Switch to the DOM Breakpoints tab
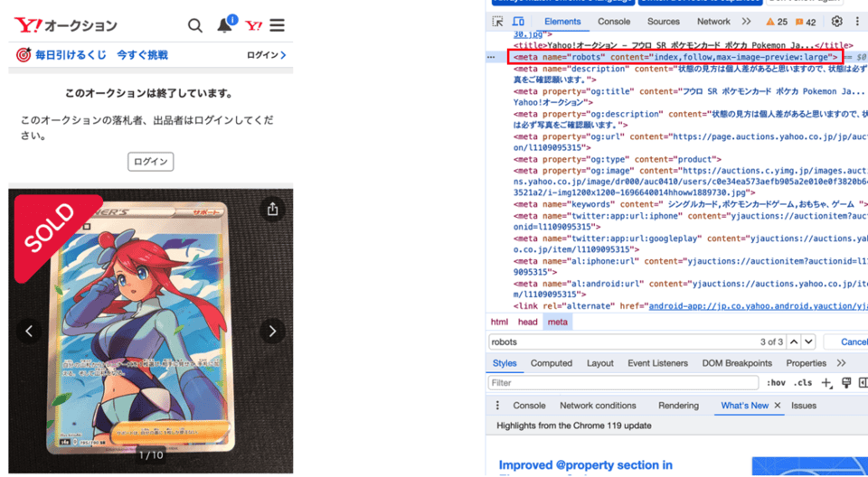868x477 pixels. [737, 363]
